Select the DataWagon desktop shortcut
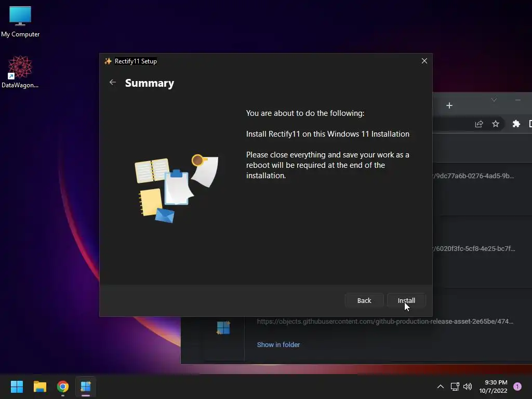Image resolution: width=532 pixels, height=399 pixels. pos(20,72)
